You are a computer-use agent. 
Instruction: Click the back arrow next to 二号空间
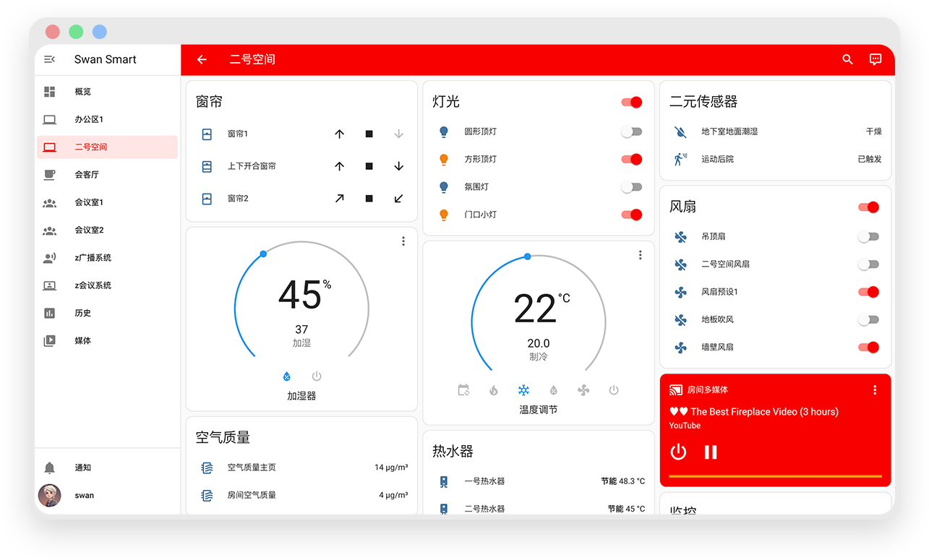pos(202,60)
